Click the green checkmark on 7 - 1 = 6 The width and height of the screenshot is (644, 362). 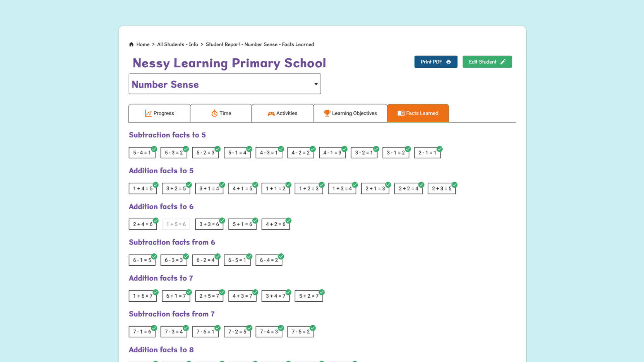click(x=154, y=328)
